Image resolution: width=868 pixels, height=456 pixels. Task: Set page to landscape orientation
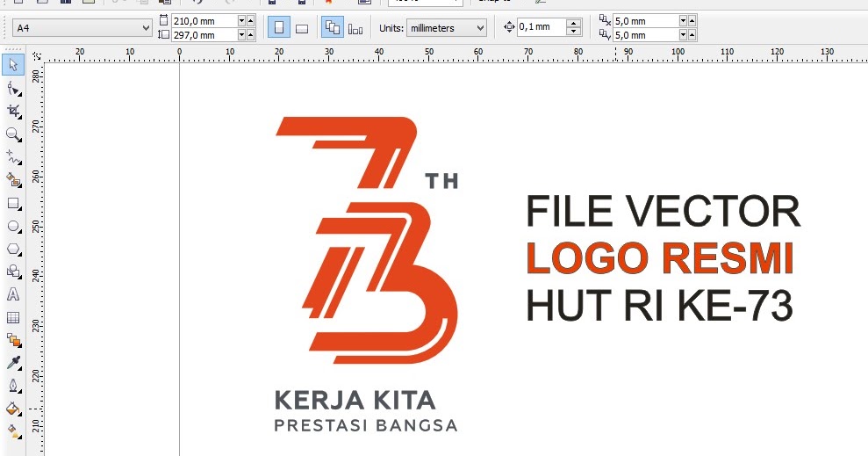coord(302,28)
